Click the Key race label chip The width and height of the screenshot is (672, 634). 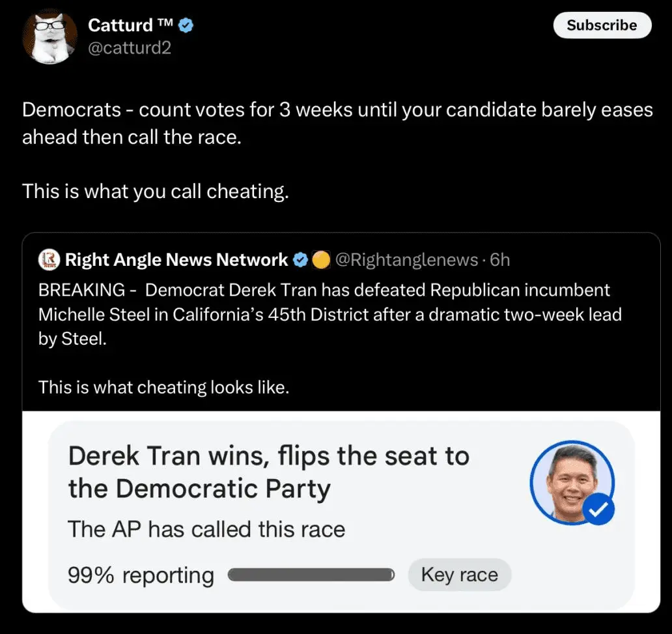click(459, 575)
